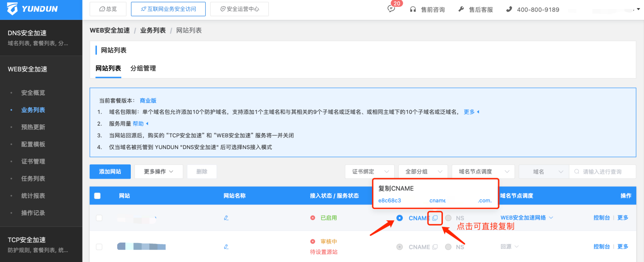The height and width of the screenshot is (262, 644).
Task: Open 控制台 for the 审核中 row
Action: click(602, 247)
